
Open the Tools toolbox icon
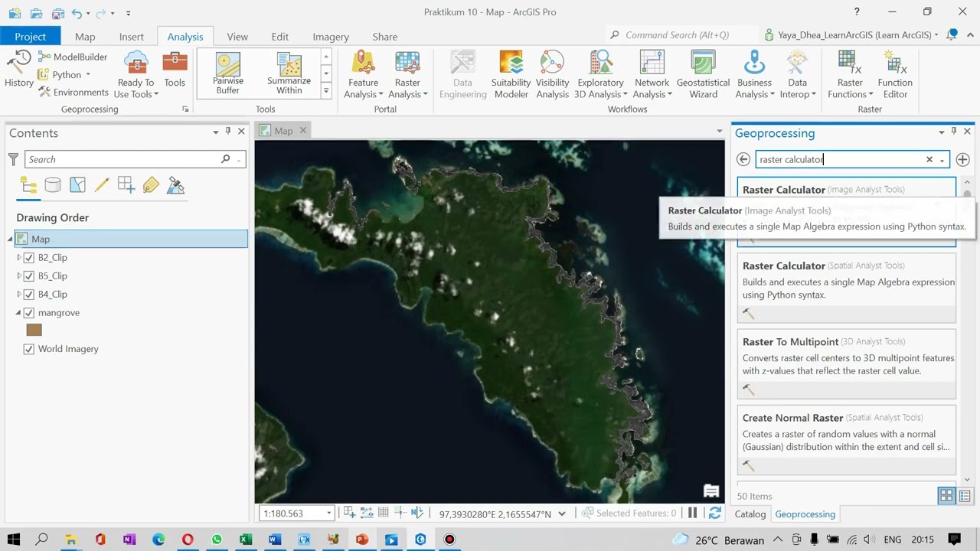175,69
